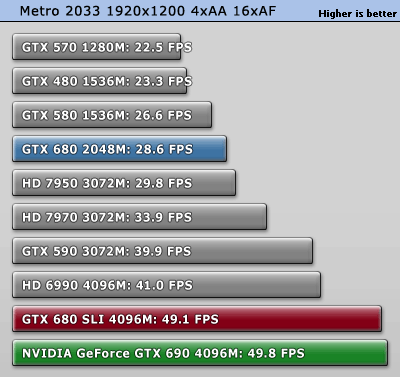Click the 'Higher is better' label
Screen dimensions: 400x377
(357, 14)
